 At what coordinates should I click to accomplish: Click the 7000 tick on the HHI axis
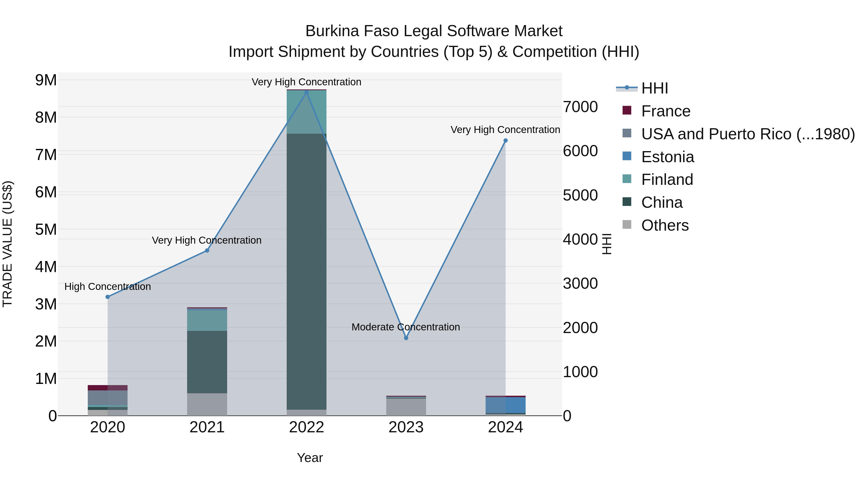click(580, 107)
